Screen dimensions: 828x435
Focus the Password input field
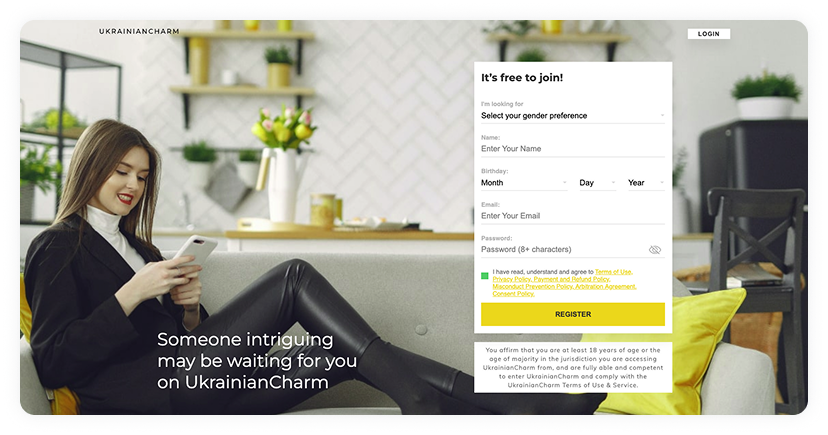coord(563,249)
